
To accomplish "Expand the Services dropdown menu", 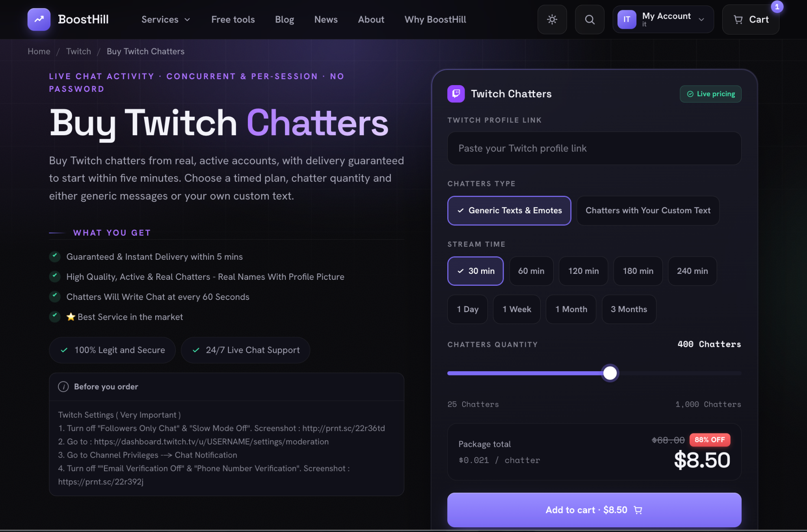I will (x=166, y=19).
